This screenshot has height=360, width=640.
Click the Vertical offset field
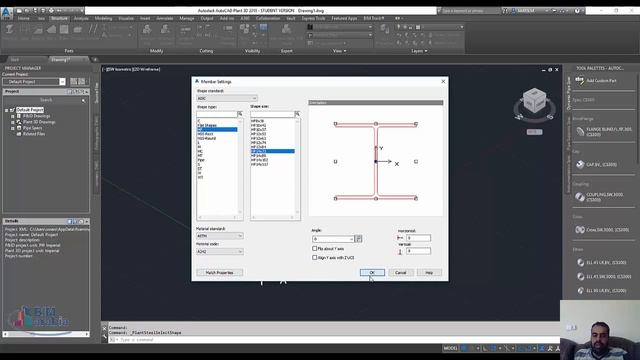418,251
